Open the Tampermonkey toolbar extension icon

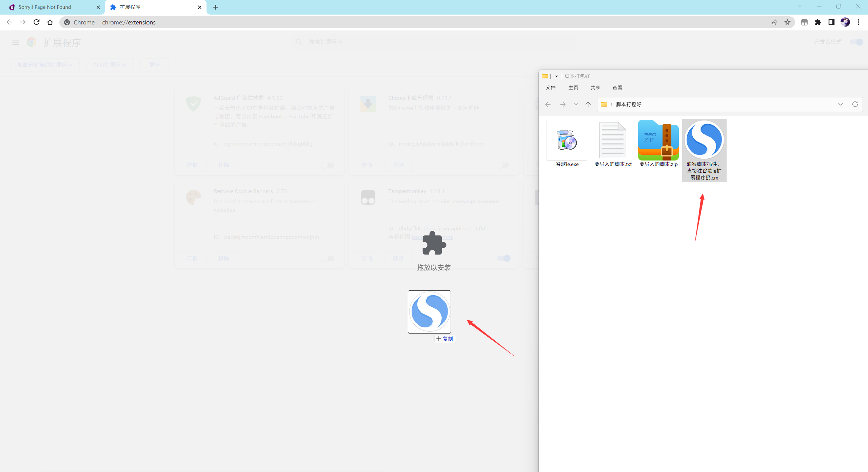[804, 22]
